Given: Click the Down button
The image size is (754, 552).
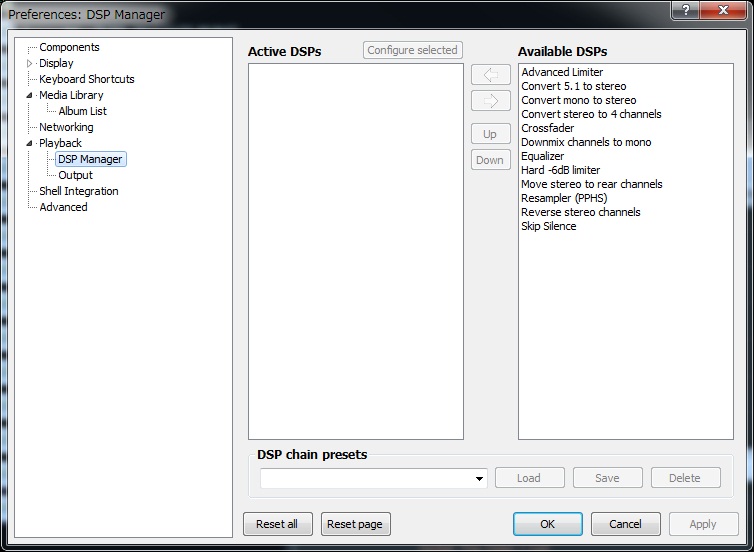Looking at the screenshot, I should [x=490, y=160].
